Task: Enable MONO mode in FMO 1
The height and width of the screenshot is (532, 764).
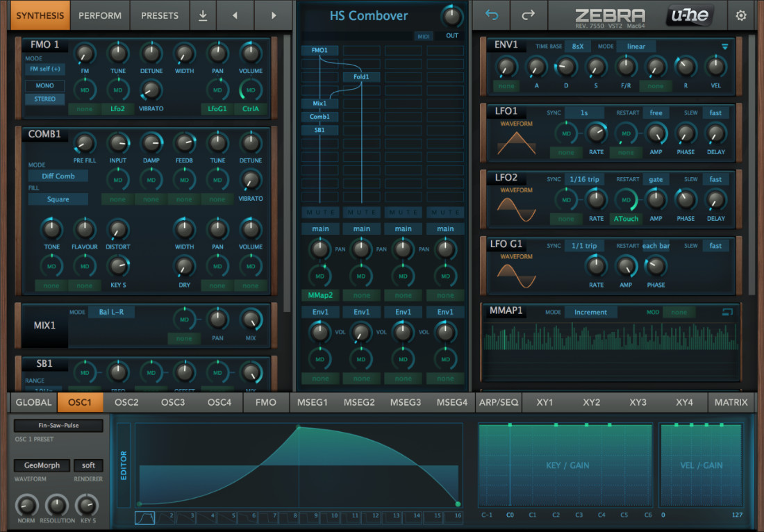Action: click(44, 86)
